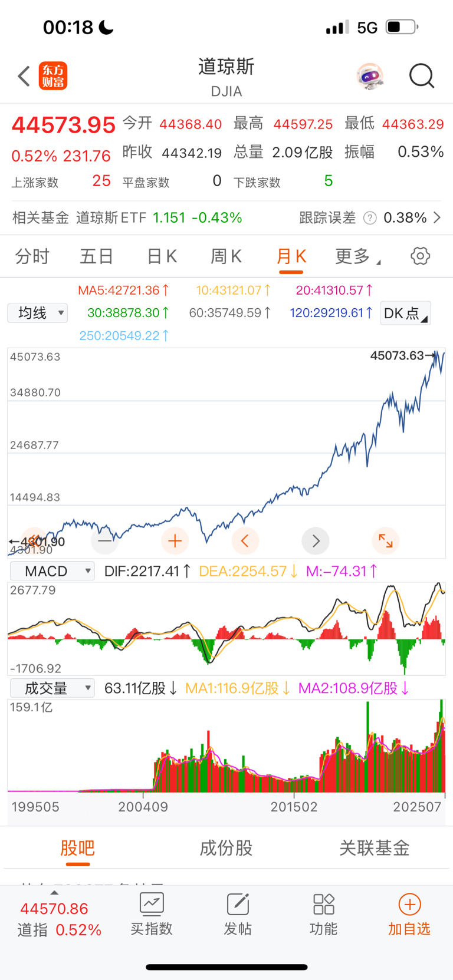This screenshot has height=980, width=453.
Task: Open chart settings gear icon
Action: (x=421, y=256)
